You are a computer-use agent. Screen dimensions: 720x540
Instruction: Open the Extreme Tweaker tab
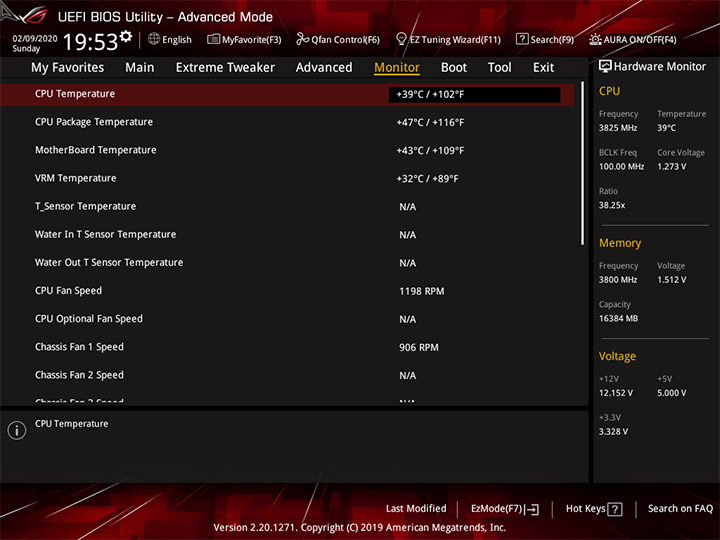[225, 68]
